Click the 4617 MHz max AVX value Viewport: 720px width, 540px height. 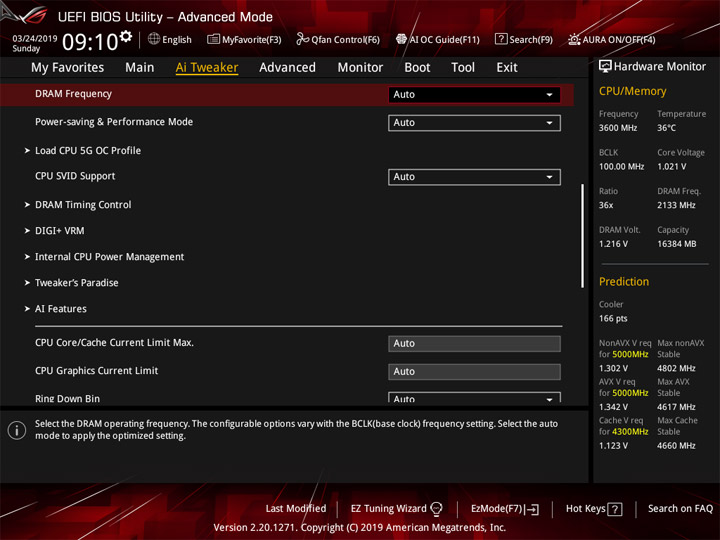[676, 407]
